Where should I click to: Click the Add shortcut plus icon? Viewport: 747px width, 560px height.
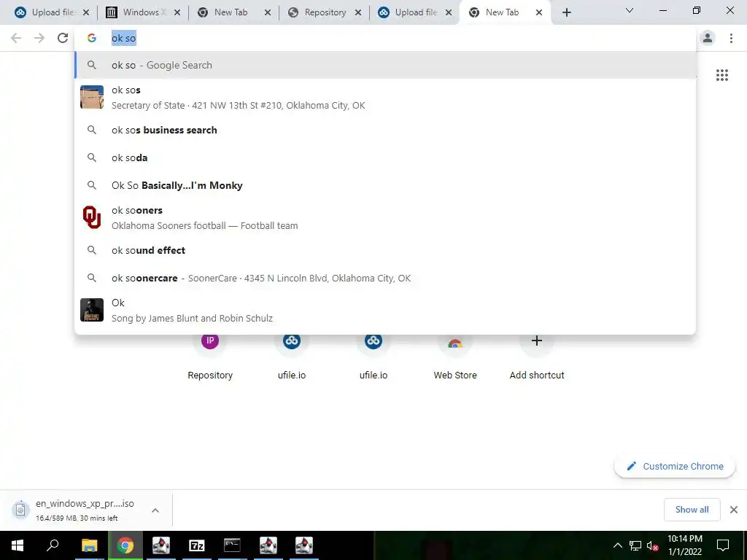point(537,341)
